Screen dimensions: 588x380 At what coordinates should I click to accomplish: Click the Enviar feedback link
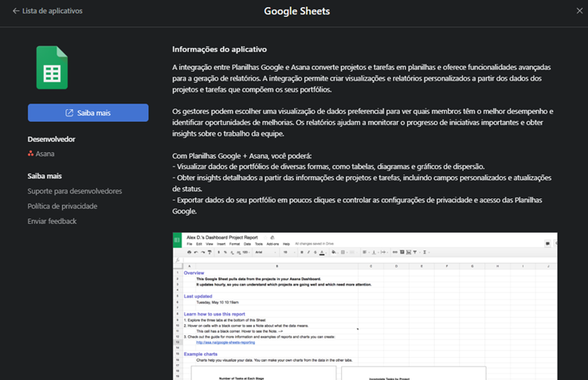(52, 221)
